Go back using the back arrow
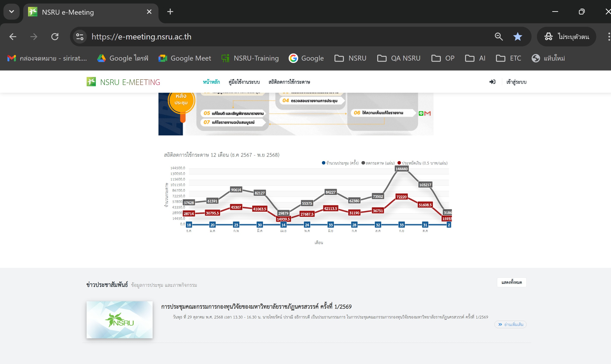 [13, 37]
